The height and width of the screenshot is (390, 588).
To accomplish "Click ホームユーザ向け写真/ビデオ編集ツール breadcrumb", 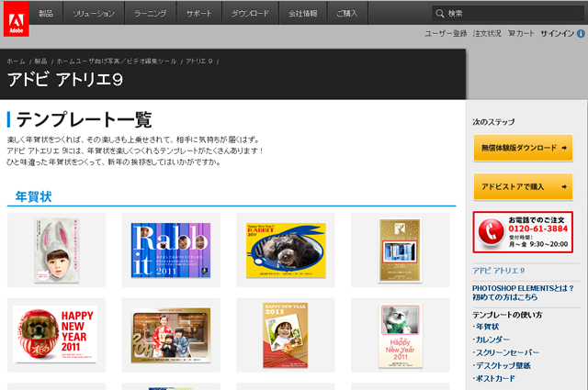I will [x=117, y=61].
